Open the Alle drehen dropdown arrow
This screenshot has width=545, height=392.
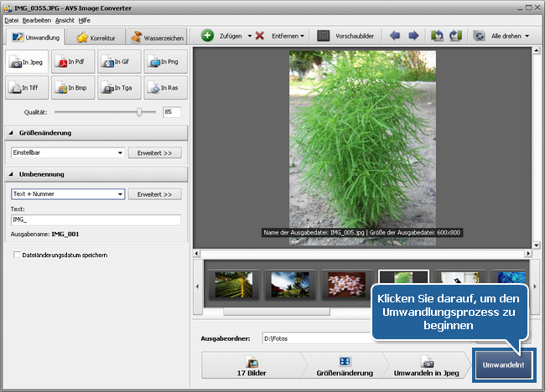click(x=527, y=36)
